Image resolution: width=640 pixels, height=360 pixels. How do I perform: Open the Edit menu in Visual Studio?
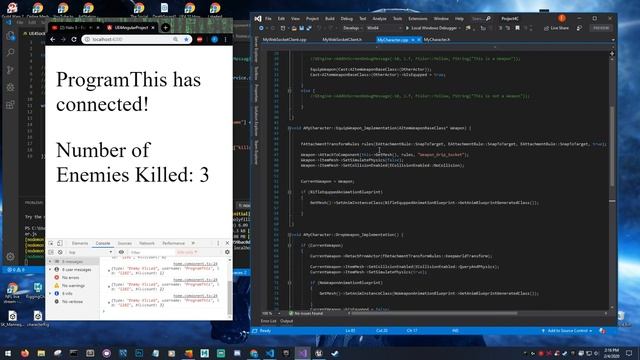coord(281,19)
